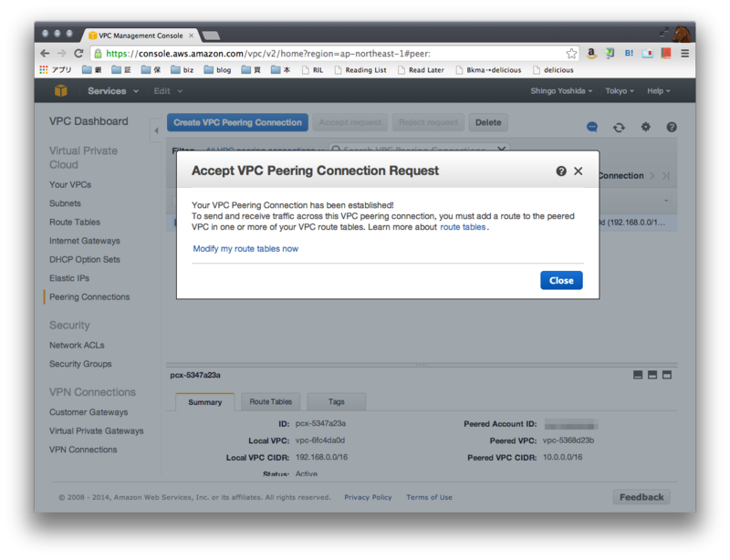The height and width of the screenshot is (560, 730).
Task: Follow the Modify my route tables now link
Action: [245, 249]
